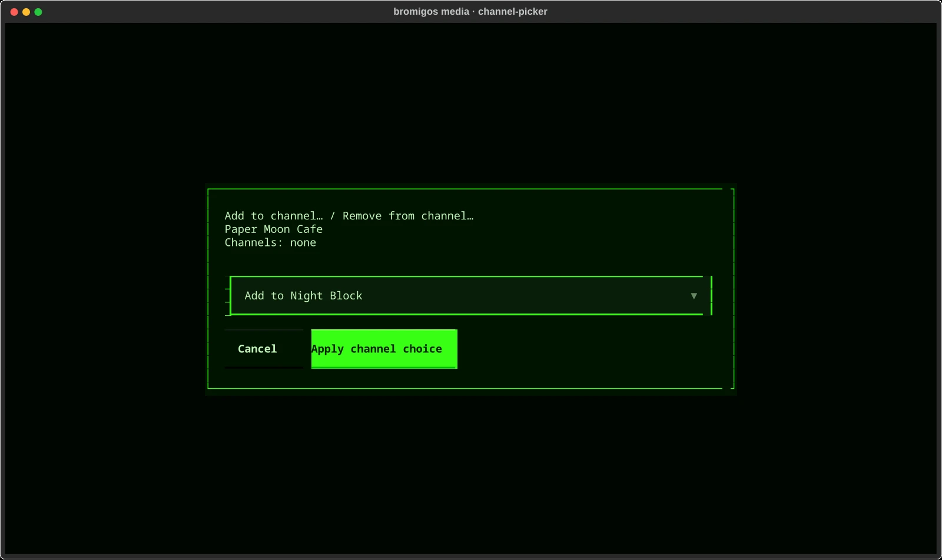Click the dropdown arrow triangle icon

(694, 296)
